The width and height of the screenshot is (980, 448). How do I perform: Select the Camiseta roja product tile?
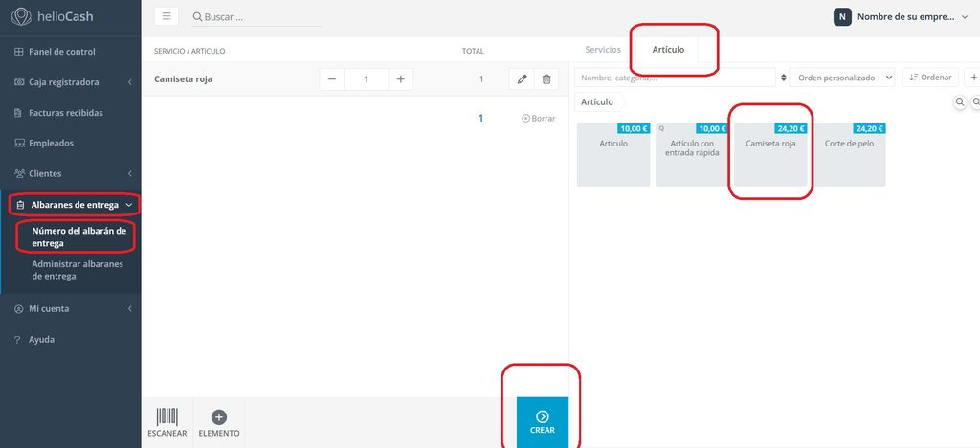coord(770,155)
